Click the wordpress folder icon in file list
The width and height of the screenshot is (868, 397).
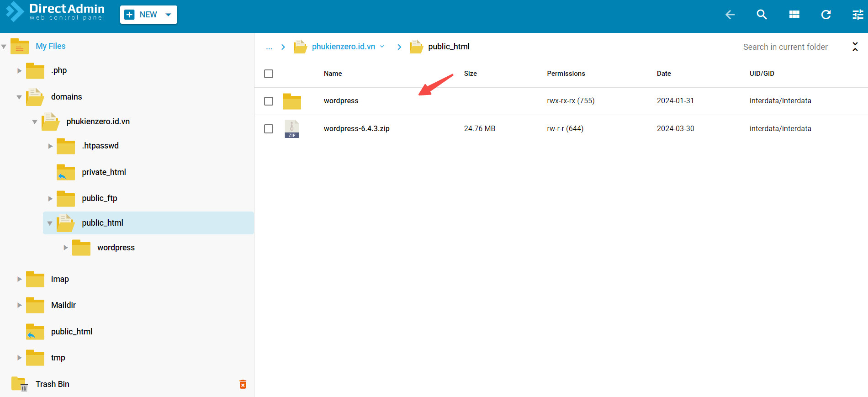click(x=292, y=101)
